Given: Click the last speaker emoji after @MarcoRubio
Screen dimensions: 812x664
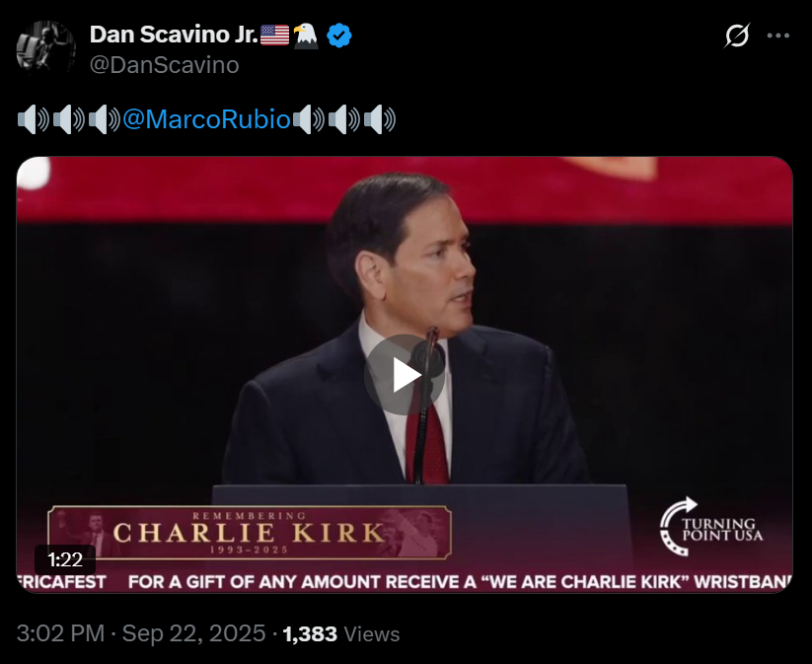Looking at the screenshot, I should [380, 119].
